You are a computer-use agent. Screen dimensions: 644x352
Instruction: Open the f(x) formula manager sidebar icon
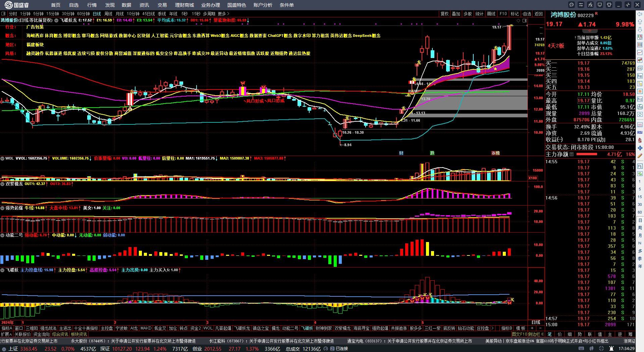[640, 107]
